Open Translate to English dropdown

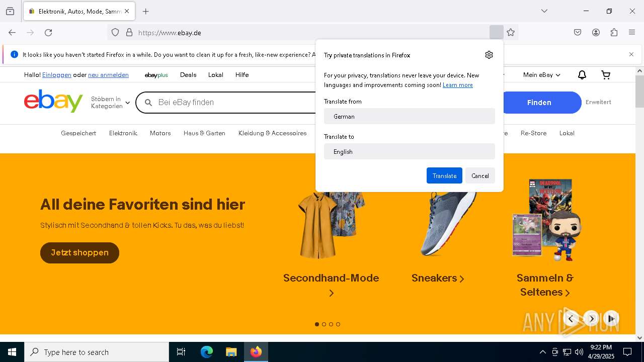point(410,151)
